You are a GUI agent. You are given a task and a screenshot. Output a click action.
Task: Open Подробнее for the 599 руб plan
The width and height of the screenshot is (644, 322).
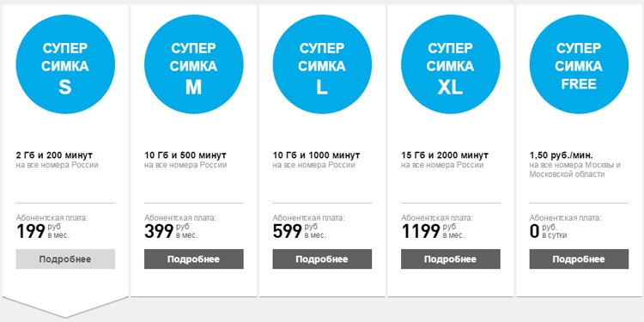pyautogui.click(x=322, y=259)
